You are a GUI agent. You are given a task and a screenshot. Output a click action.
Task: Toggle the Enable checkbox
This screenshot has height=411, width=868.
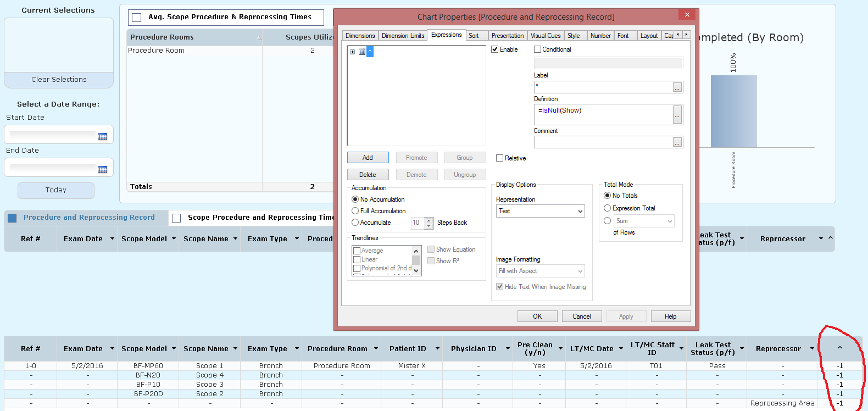click(x=494, y=49)
